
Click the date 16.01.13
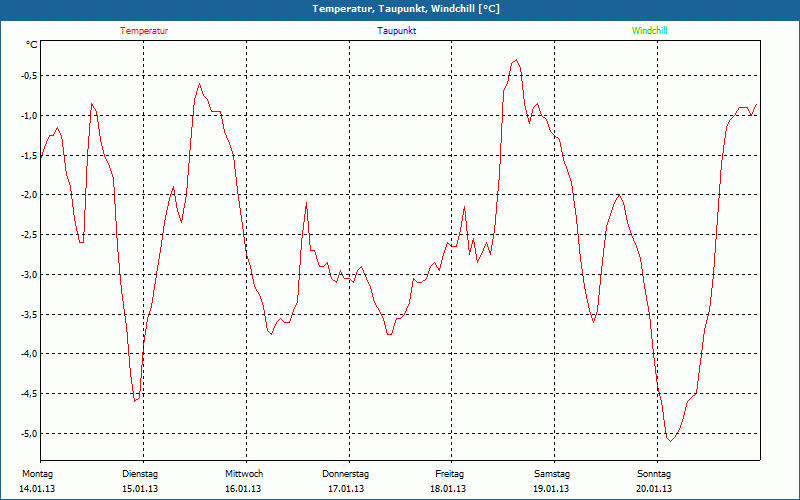point(243,489)
